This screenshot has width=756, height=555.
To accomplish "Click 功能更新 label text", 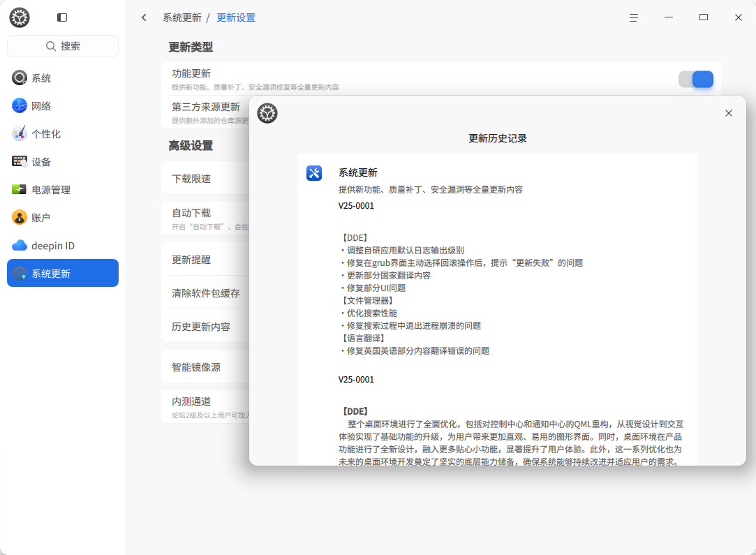I will 191,73.
